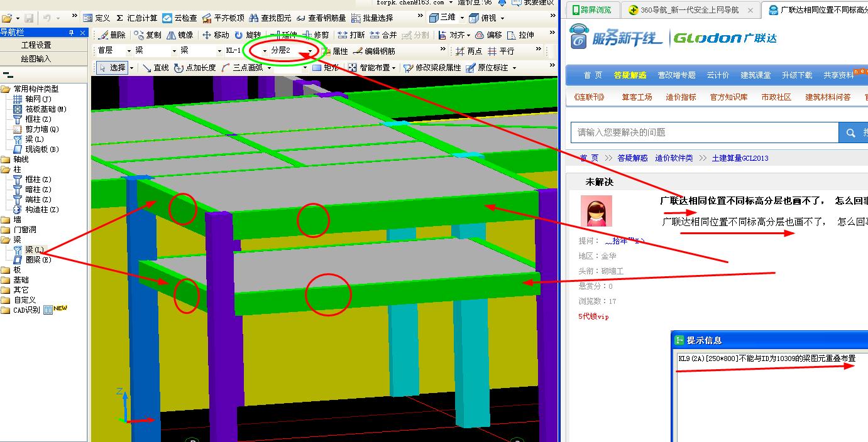Select 平行 parallel axis tool
Image resolution: width=868 pixels, height=442 pixels.
pos(501,51)
